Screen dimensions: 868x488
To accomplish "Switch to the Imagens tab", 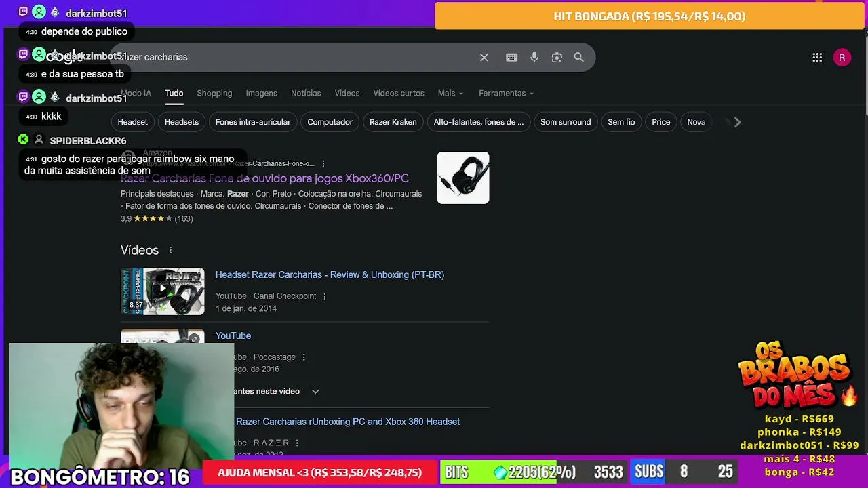I will tap(261, 93).
